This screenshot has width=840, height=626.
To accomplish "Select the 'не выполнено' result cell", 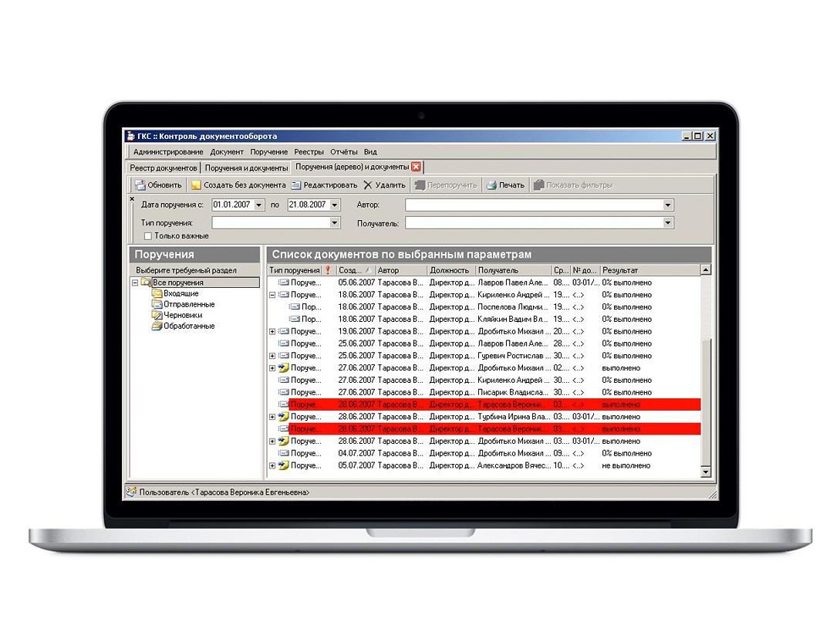I will (626, 465).
